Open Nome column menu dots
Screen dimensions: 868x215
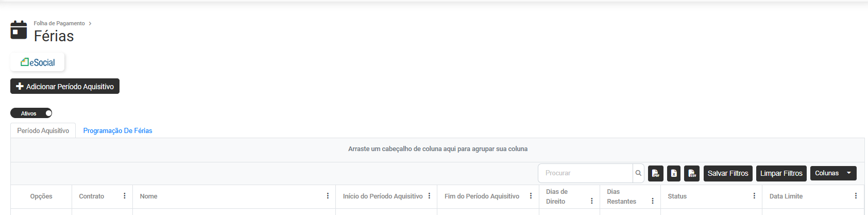click(328, 196)
